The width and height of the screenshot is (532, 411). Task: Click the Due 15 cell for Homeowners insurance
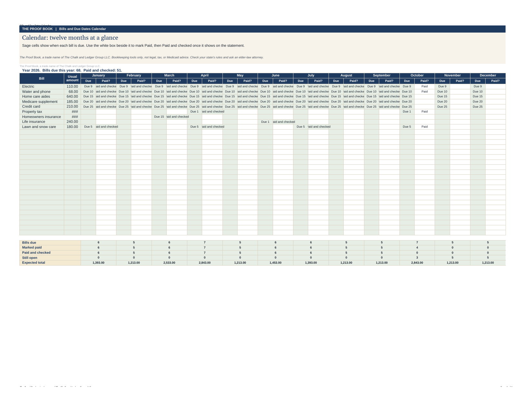click(159, 117)
